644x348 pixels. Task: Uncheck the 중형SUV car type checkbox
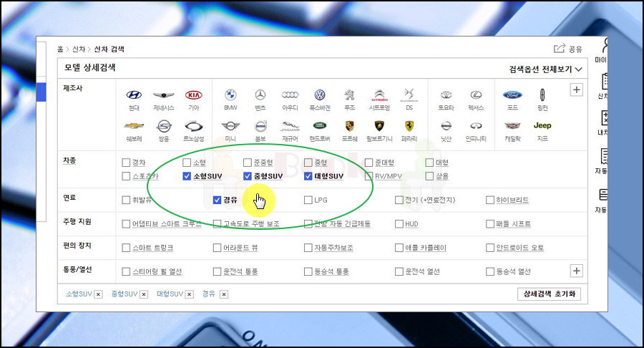pyautogui.click(x=248, y=176)
